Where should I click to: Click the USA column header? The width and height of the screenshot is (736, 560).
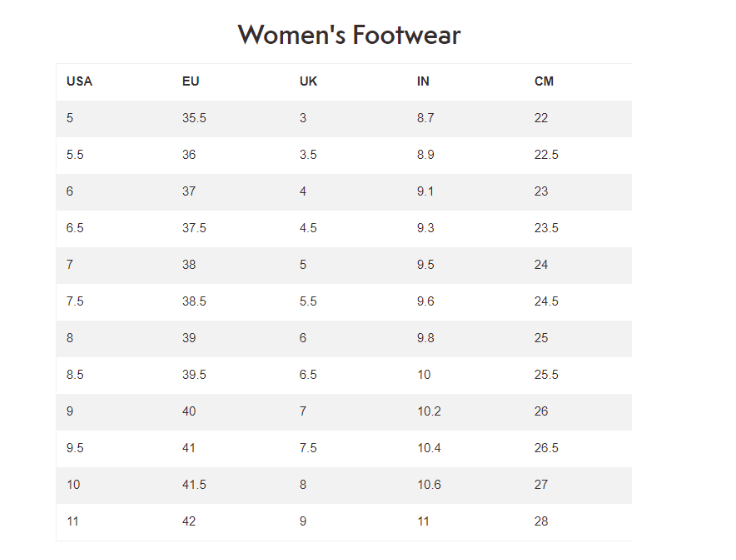pyautogui.click(x=79, y=81)
